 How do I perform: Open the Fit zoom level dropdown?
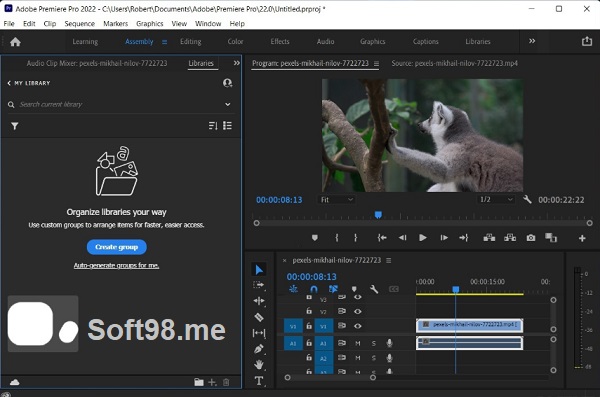[336, 199]
